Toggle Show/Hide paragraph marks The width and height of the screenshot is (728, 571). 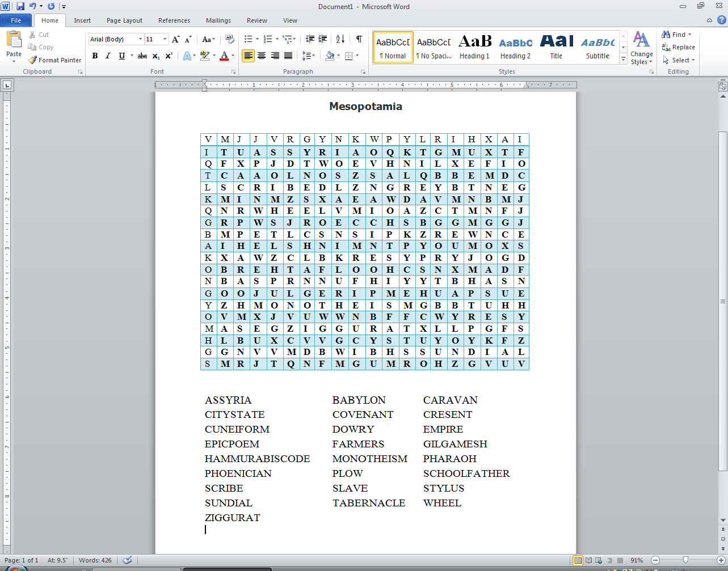pos(359,39)
